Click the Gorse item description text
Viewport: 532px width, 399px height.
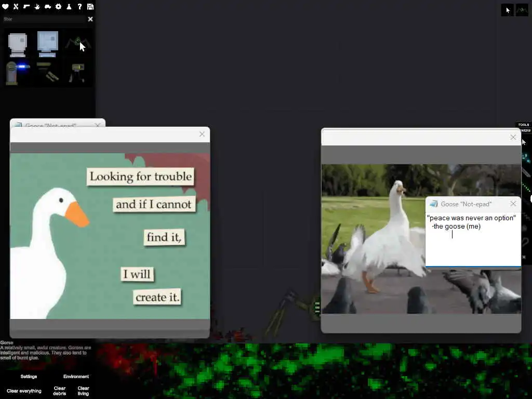[46, 353]
